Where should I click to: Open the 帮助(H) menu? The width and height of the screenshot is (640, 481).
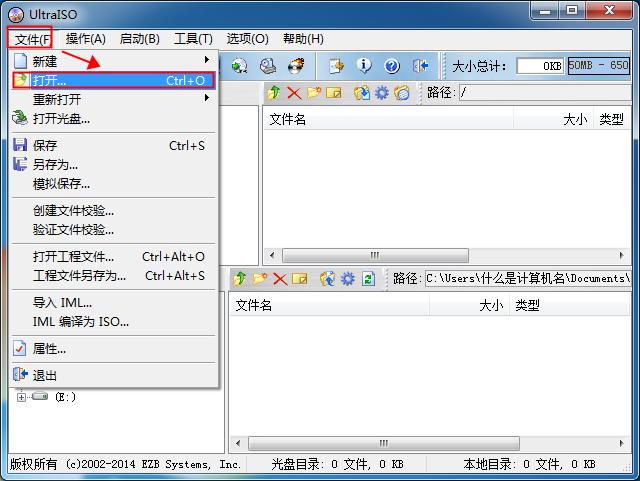pos(303,39)
